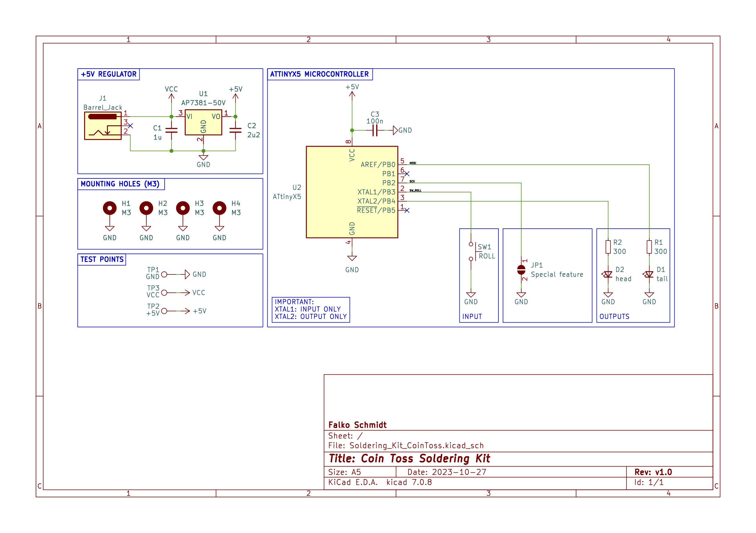Click the C3 100n capacitor symbol
Viewport: 756px width, 533px height.
click(x=375, y=131)
